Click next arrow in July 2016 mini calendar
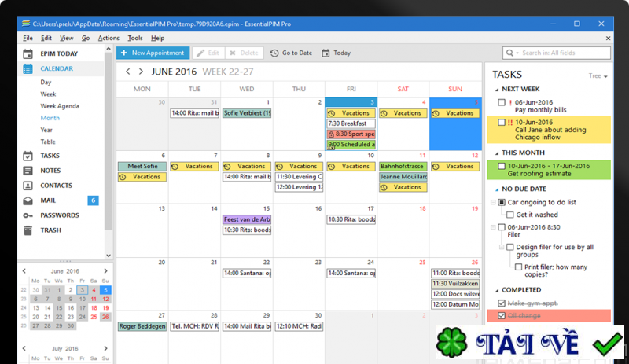629x364 pixels. pos(106,348)
